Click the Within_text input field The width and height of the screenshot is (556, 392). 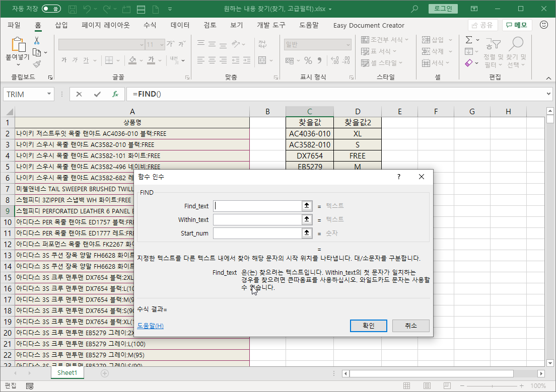click(x=257, y=219)
